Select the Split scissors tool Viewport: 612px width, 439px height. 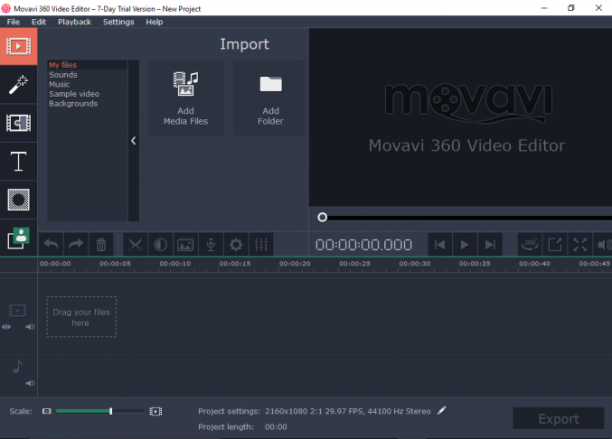[x=135, y=245]
